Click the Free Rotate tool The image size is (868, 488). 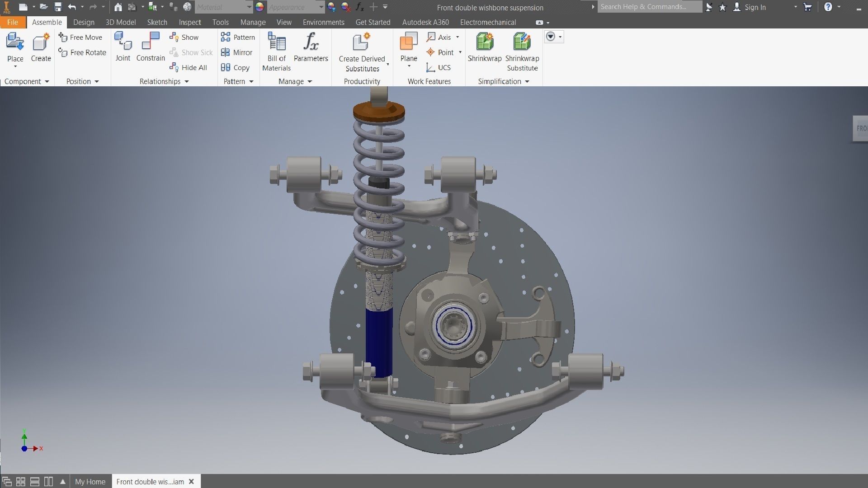pos(82,52)
